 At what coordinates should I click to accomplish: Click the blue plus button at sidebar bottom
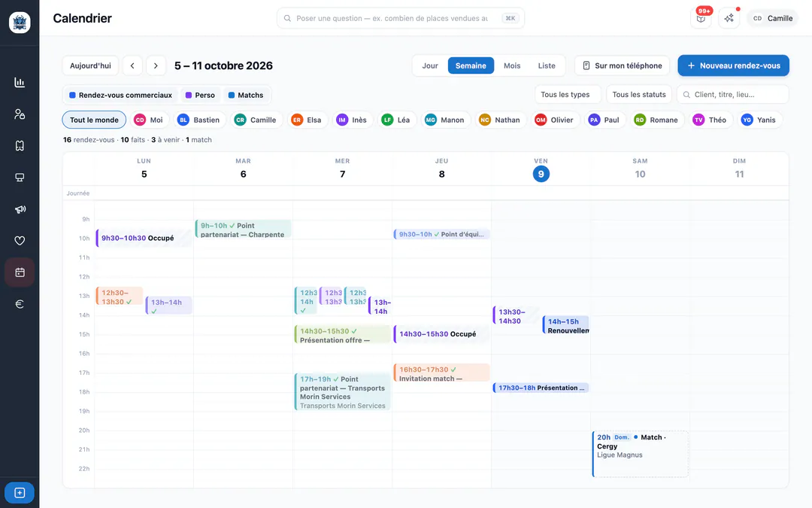tap(20, 492)
